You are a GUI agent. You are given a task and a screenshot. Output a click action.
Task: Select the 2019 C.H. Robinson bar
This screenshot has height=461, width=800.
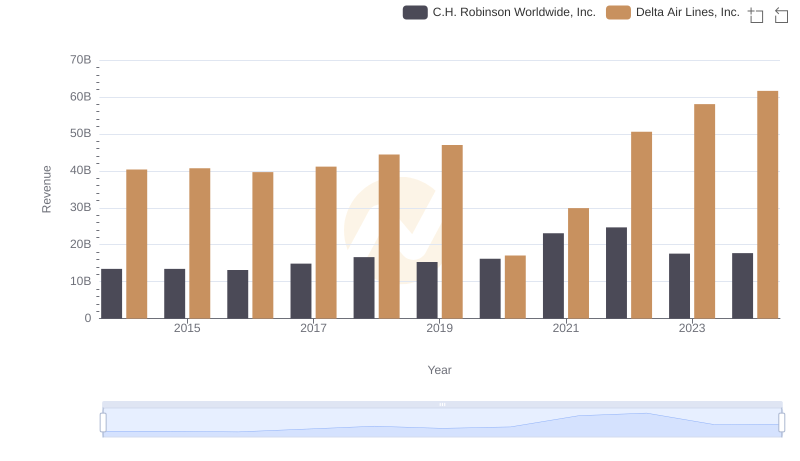[427, 290]
